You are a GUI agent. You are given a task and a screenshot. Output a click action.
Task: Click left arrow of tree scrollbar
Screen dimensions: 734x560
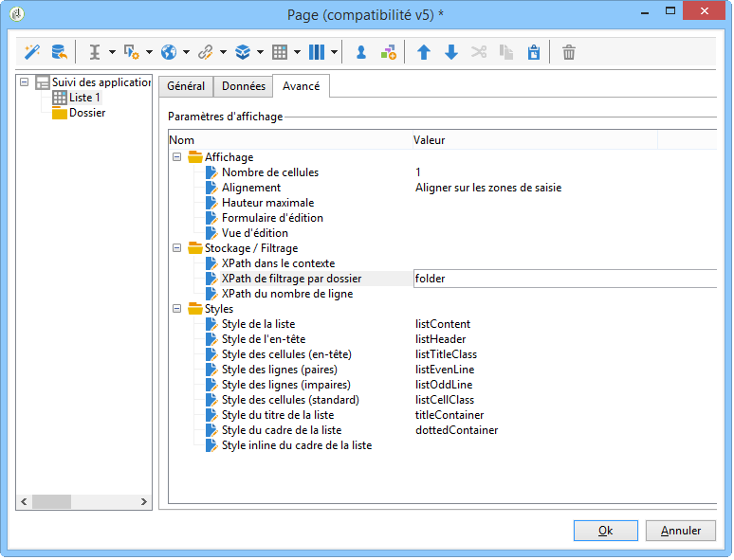pyautogui.click(x=24, y=502)
